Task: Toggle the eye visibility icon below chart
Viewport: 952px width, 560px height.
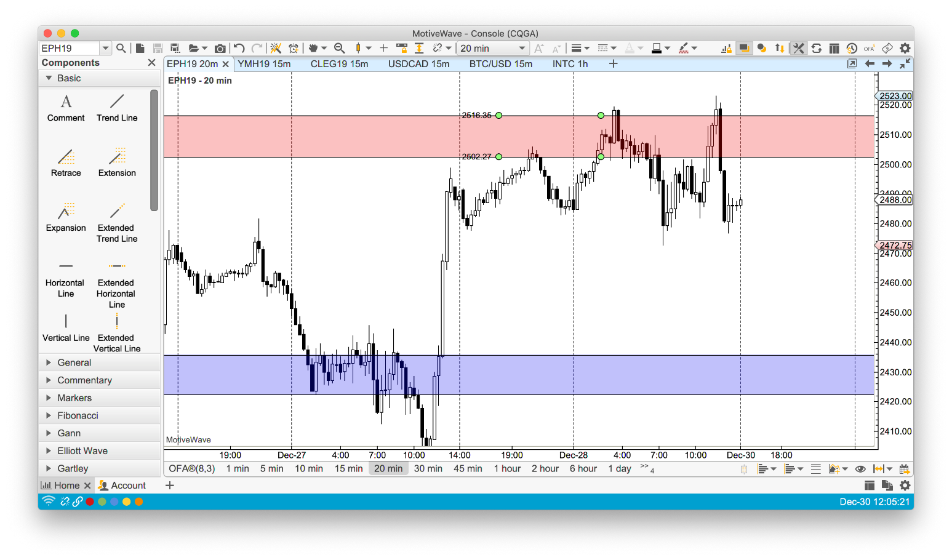Action: tap(860, 469)
